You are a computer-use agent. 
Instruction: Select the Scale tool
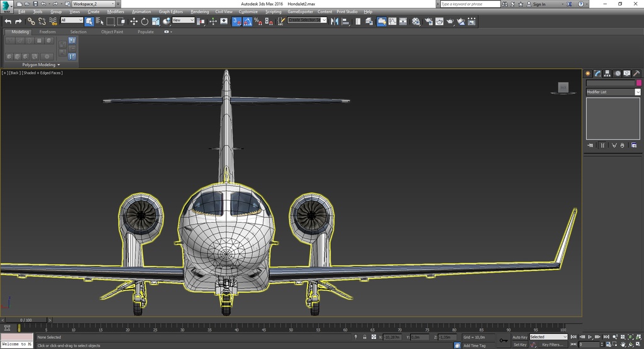pos(156,21)
